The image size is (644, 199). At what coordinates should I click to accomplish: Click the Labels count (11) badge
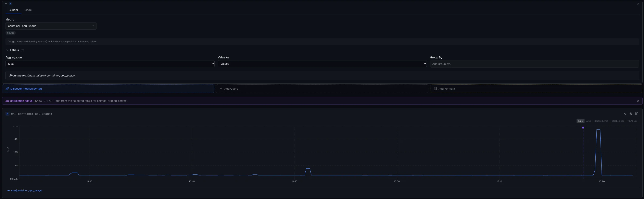tap(22, 50)
